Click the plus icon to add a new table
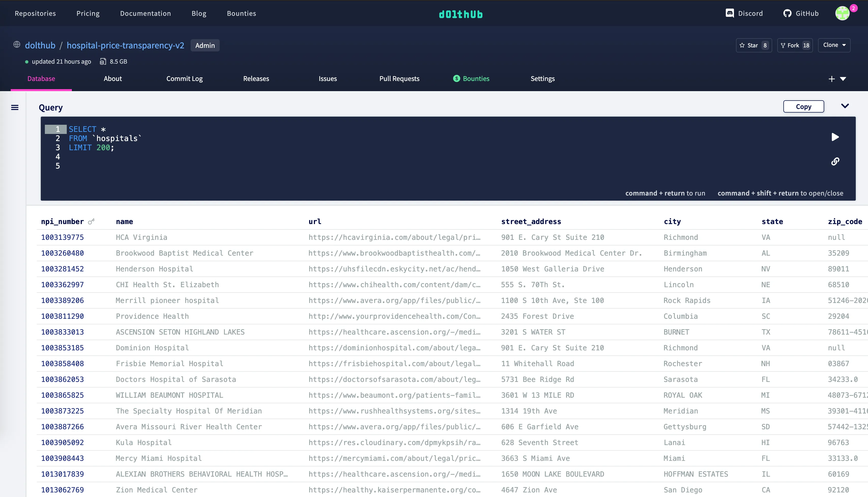The width and height of the screenshot is (868, 497). click(832, 79)
